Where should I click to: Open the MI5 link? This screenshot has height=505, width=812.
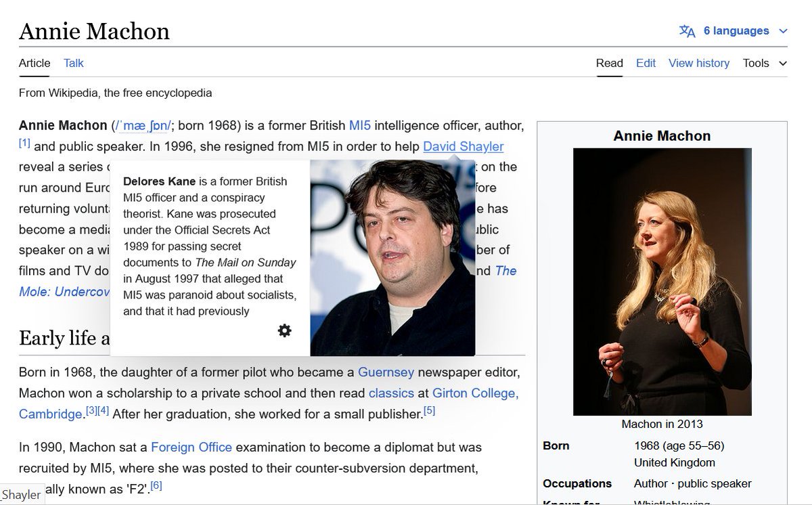click(360, 125)
